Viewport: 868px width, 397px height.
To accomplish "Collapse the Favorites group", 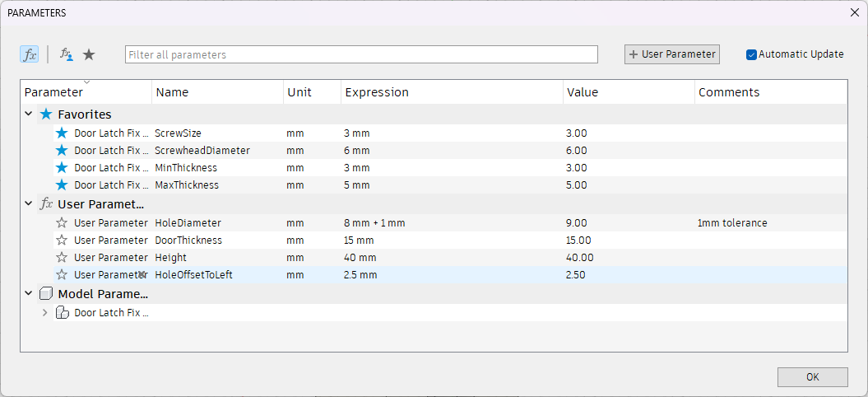I will (29, 114).
